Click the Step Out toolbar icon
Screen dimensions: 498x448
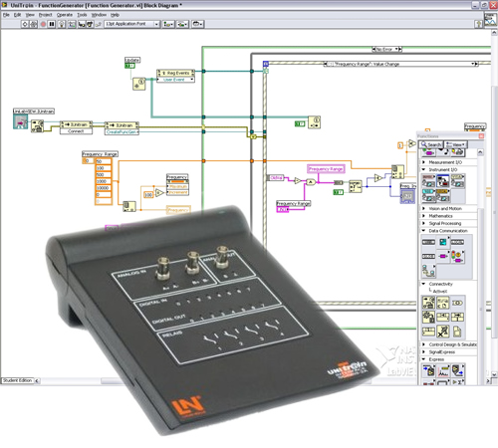click(x=99, y=24)
